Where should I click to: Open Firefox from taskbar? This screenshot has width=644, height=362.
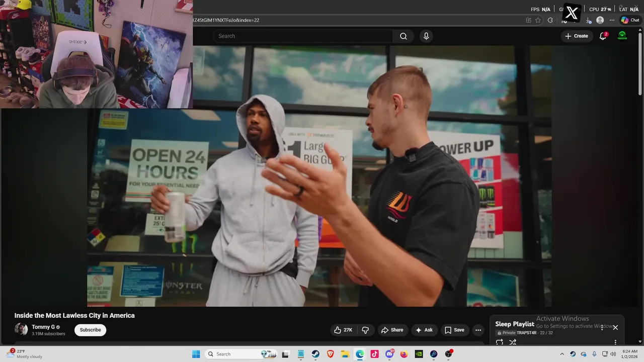pos(404,354)
